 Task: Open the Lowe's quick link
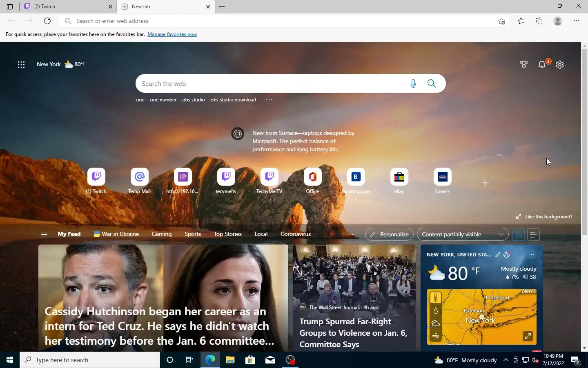[x=443, y=181]
